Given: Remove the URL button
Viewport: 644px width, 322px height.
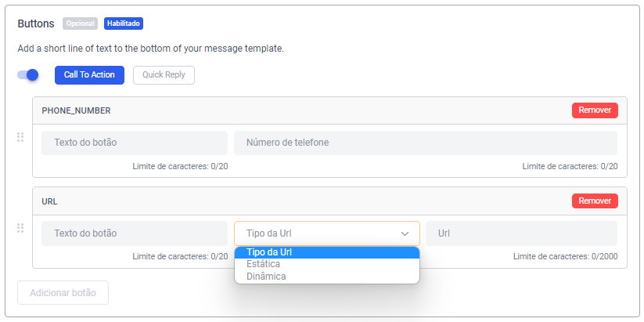Looking at the screenshot, I should (595, 201).
